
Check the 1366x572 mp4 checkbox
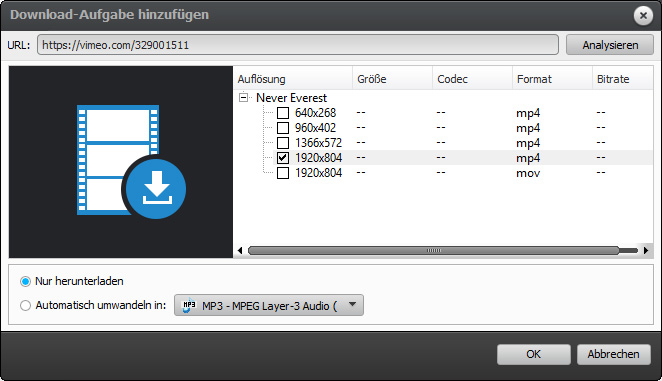coord(283,143)
